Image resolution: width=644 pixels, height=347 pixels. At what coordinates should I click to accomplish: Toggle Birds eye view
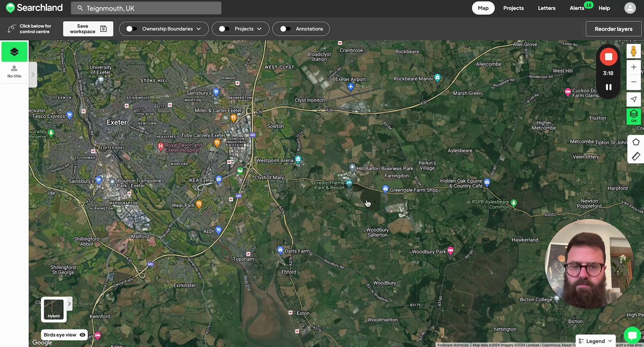coord(64,335)
